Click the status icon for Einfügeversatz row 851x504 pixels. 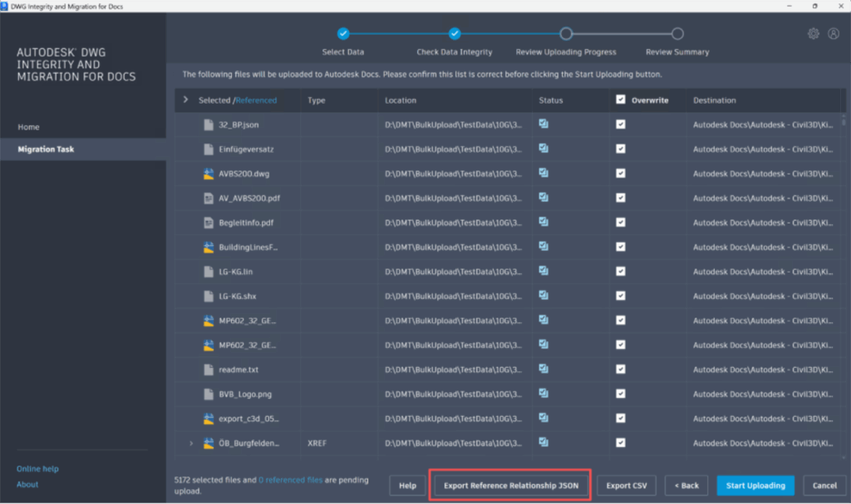[x=544, y=148]
